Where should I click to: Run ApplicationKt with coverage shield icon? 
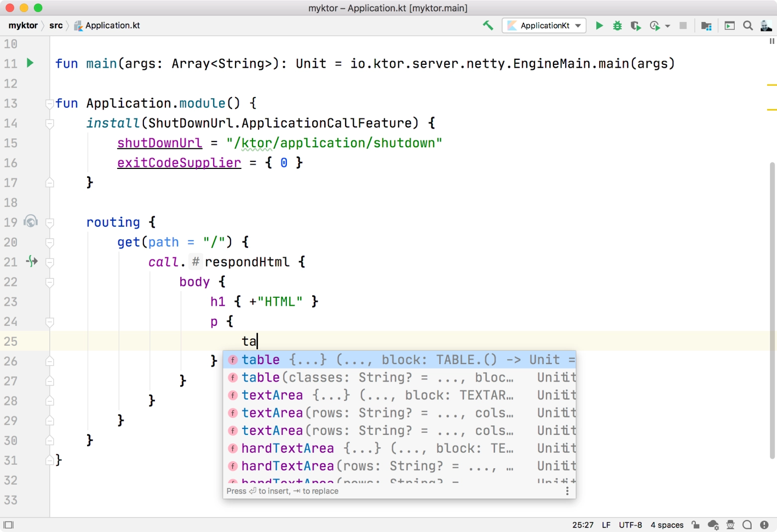pos(636,25)
